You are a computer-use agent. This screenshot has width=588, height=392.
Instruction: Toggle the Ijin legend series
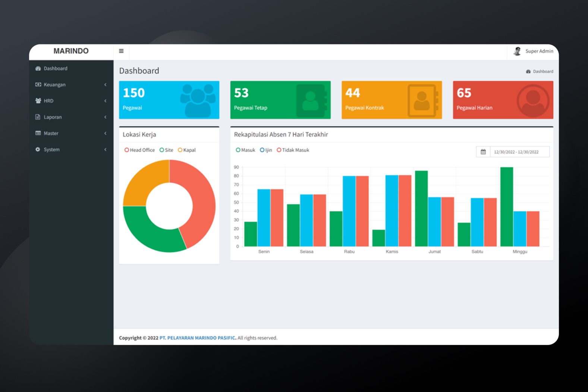(x=266, y=150)
